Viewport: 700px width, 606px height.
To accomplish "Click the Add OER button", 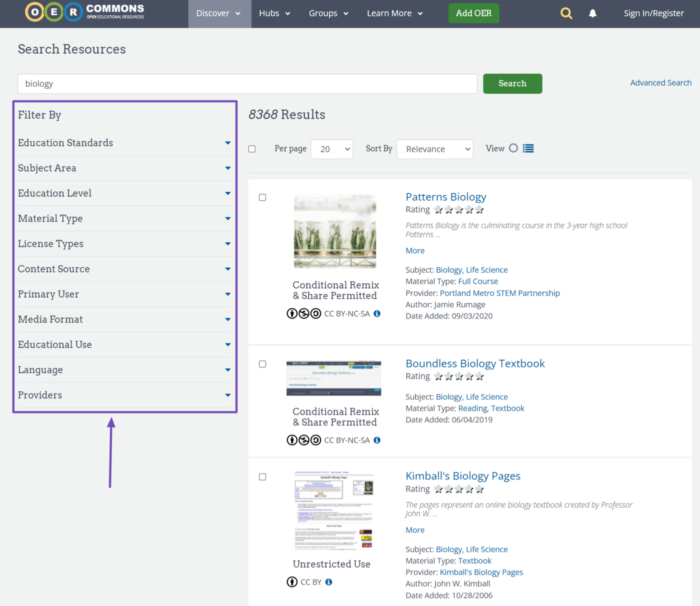I will (473, 13).
